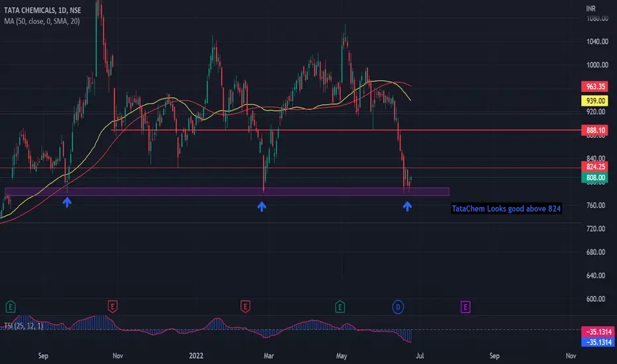Select the TSI histogram in lower pane
Screen dimensions: 617x364
[x=206, y=328]
